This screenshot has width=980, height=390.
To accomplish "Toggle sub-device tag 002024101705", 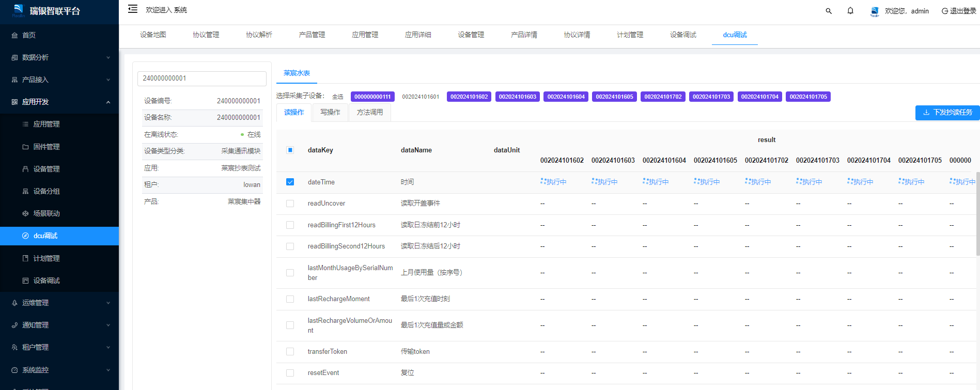I will click(808, 97).
